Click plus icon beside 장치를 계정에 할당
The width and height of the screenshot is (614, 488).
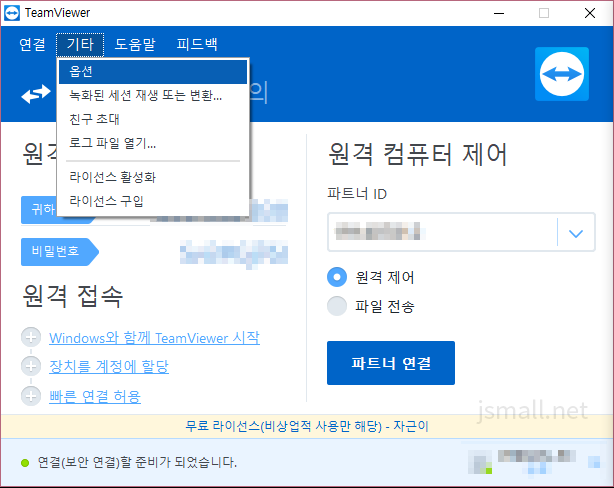click(31, 366)
